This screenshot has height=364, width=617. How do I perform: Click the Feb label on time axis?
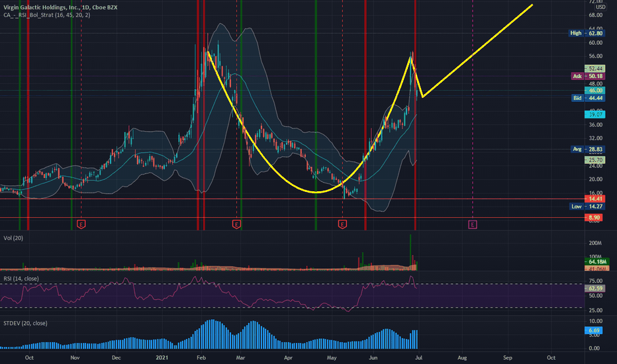click(x=201, y=357)
